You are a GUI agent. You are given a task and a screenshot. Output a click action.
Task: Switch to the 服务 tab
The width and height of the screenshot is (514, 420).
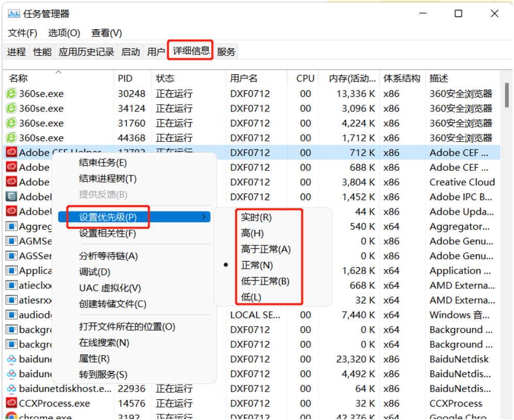(x=226, y=52)
